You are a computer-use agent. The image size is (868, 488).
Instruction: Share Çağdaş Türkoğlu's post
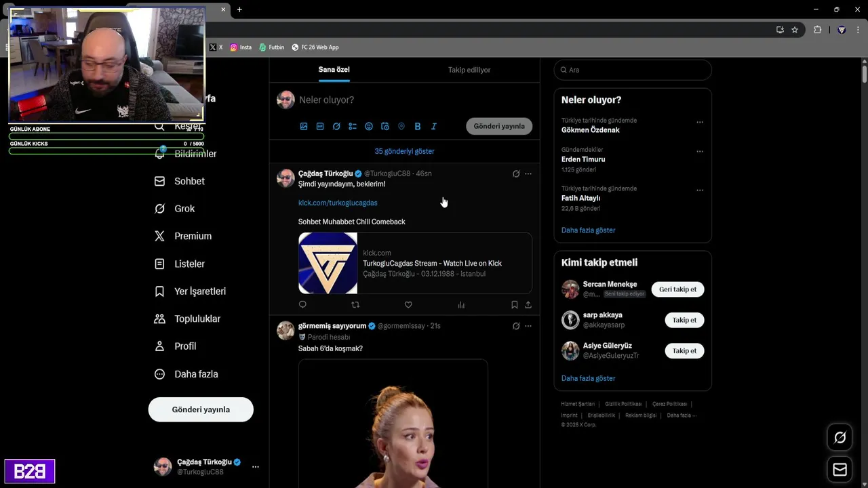(528, 305)
